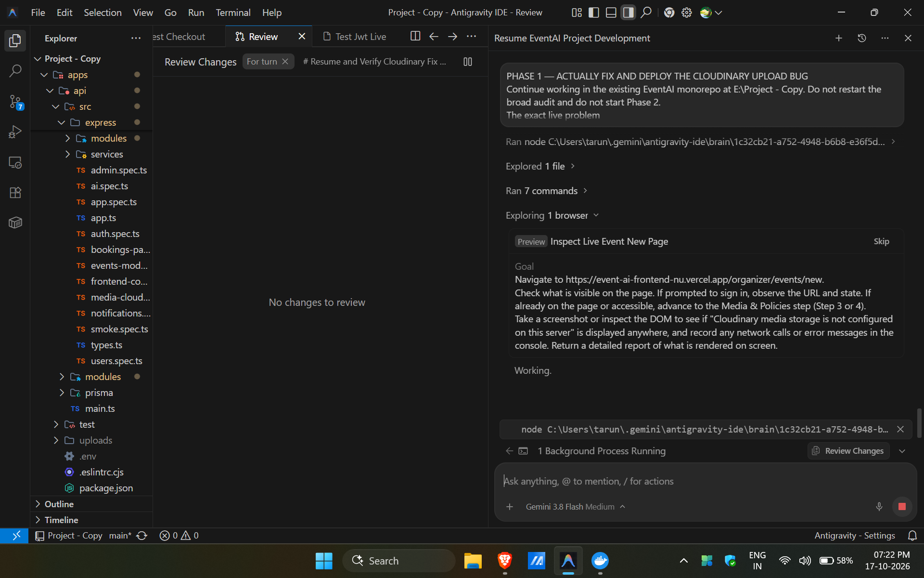Switch to Test Jwt Live tab
This screenshot has width=924, height=578.
click(x=355, y=37)
